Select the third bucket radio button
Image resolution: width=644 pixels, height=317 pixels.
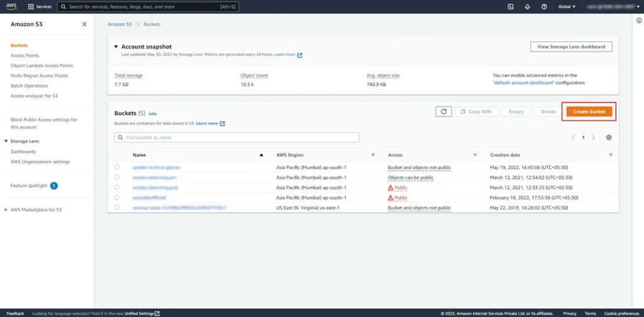click(117, 187)
